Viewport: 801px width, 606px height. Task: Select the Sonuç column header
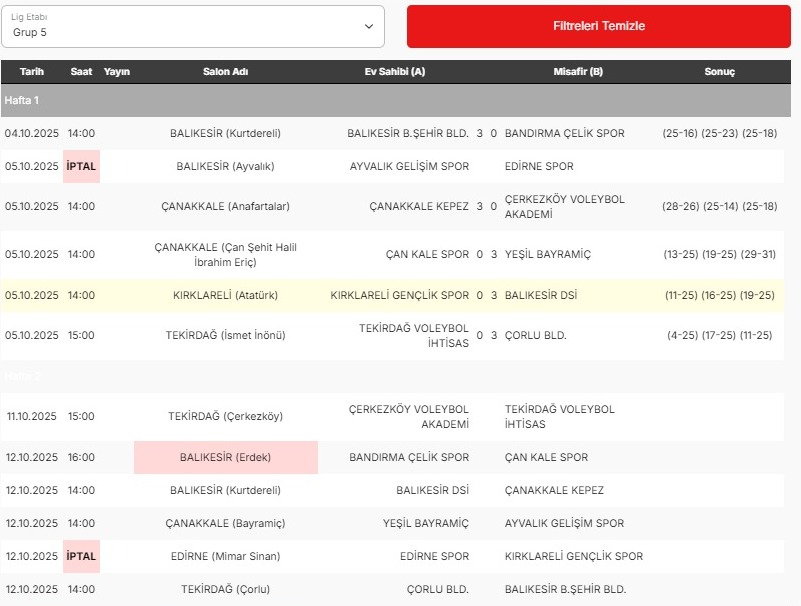[x=720, y=72]
